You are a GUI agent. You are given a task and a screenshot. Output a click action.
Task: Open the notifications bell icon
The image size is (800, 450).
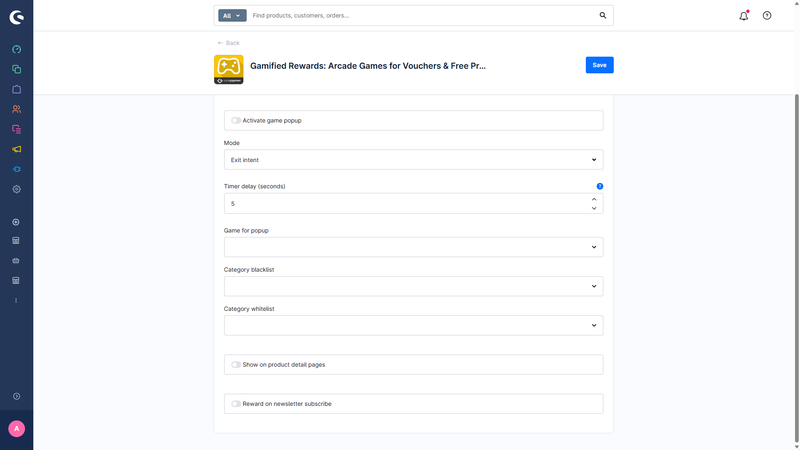743,16
